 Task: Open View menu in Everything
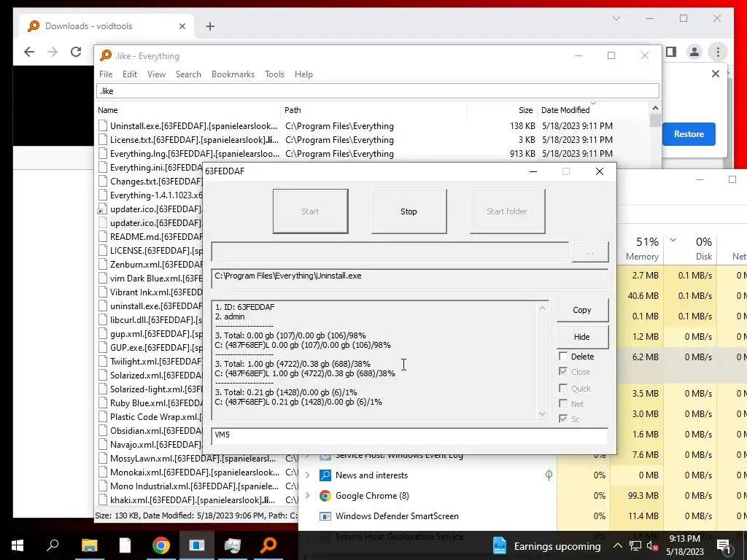tap(156, 74)
